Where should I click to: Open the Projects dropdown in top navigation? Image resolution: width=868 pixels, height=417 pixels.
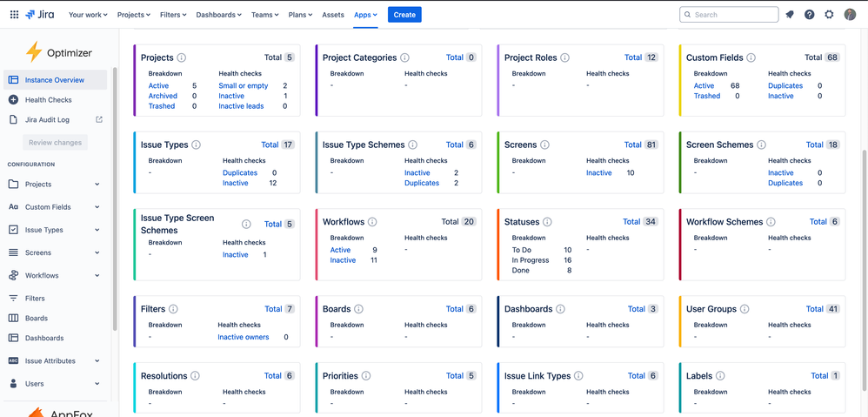point(134,15)
